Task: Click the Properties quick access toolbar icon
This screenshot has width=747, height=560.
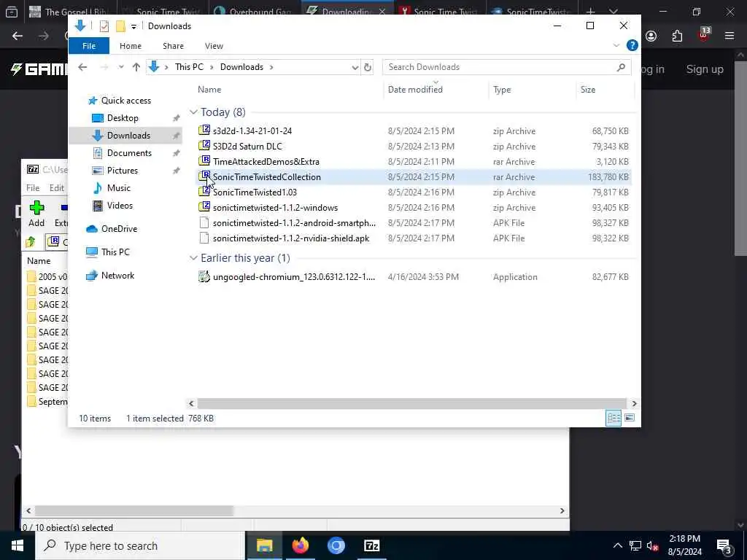Action: pyautogui.click(x=104, y=26)
